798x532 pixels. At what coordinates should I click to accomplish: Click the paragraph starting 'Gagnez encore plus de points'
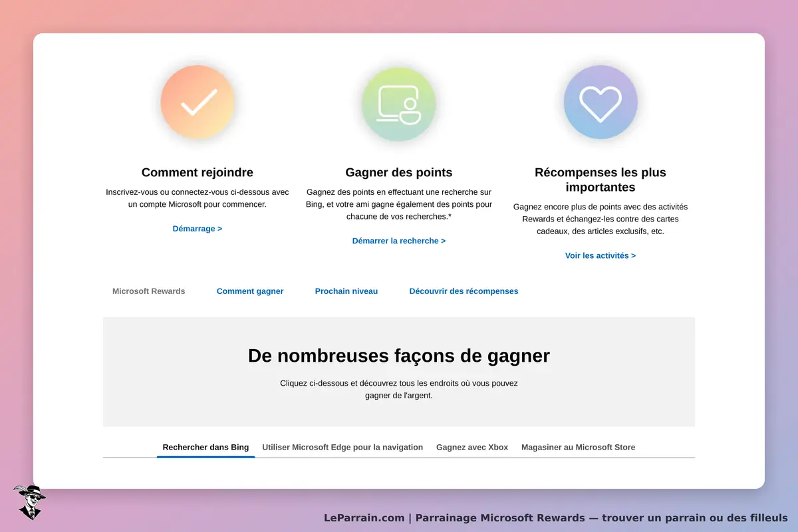600,219
